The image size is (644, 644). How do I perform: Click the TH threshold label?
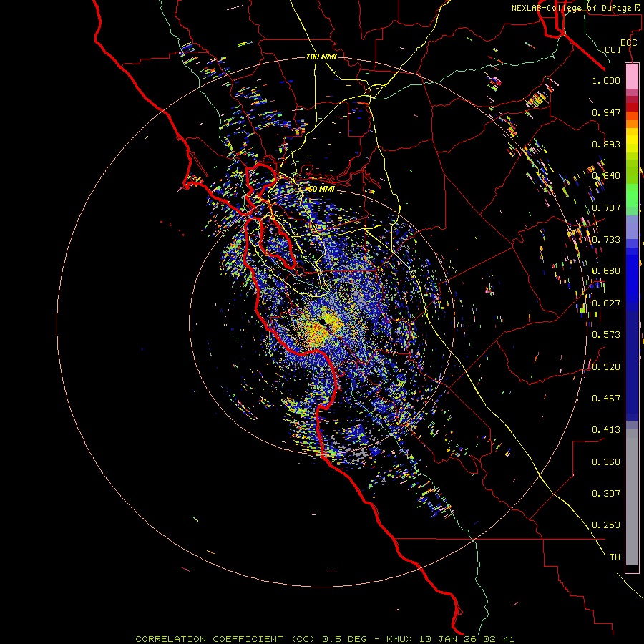pos(615,557)
